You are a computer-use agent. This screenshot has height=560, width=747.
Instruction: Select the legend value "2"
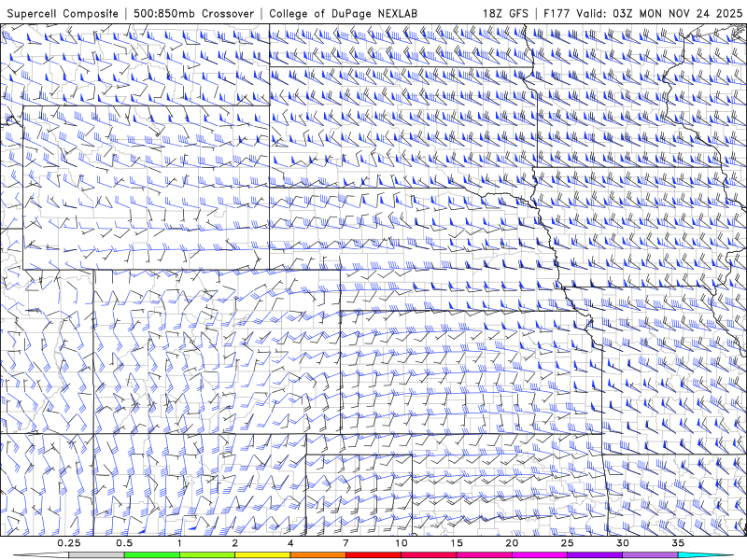235,543
